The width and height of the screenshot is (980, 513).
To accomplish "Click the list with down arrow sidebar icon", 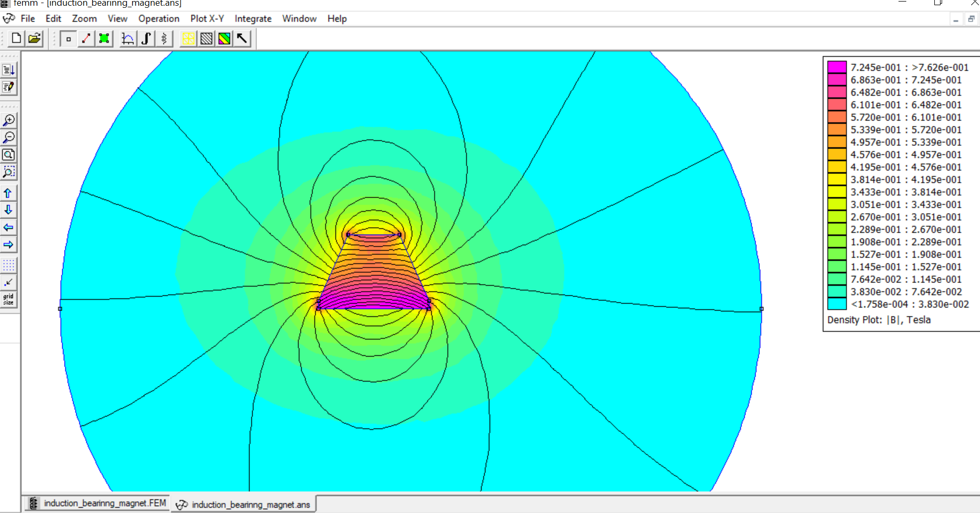I will (9, 70).
